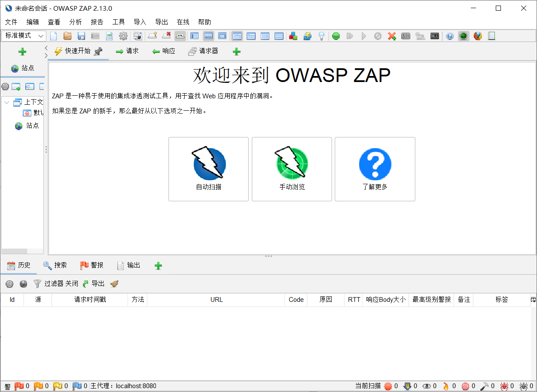The height and width of the screenshot is (392, 537).
Task: Open the 分析 menu
Action: 76,22
